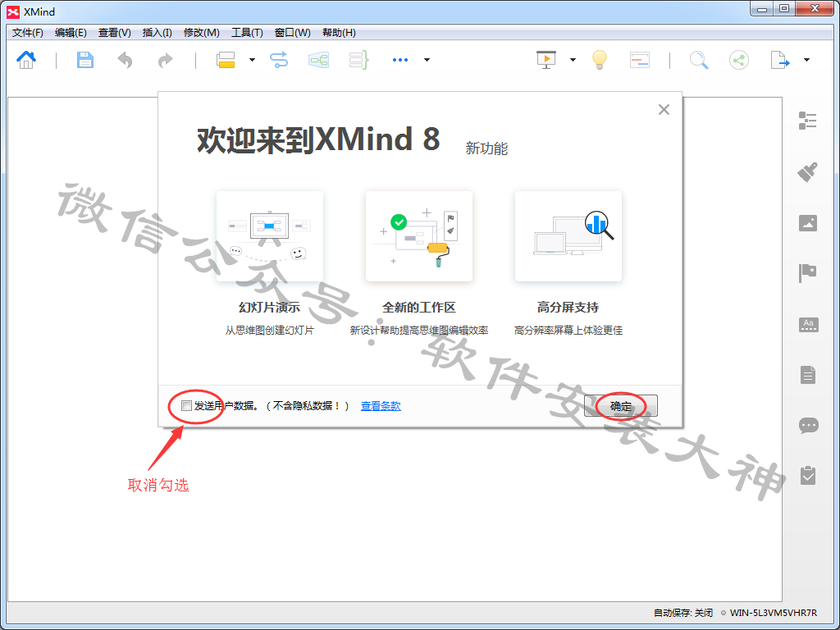Open the 查看(V) menu
Image resolution: width=840 pixels, height=630 pixels.
click(115, 33)
